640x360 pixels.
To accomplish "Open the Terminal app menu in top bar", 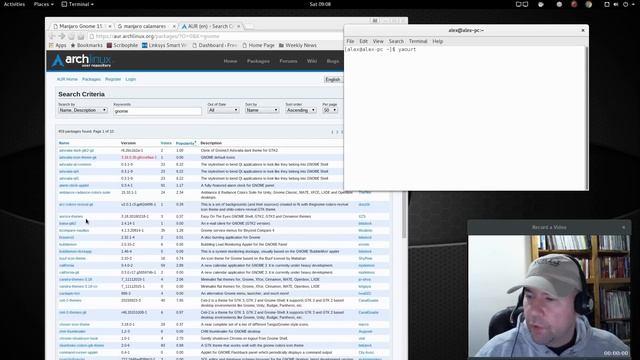I will (78, 4).
